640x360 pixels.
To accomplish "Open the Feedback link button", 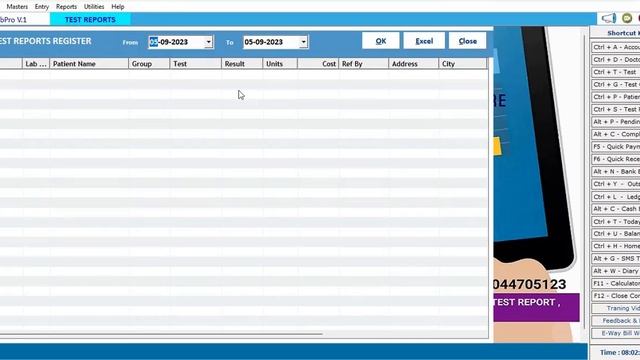I will [616, 321].
